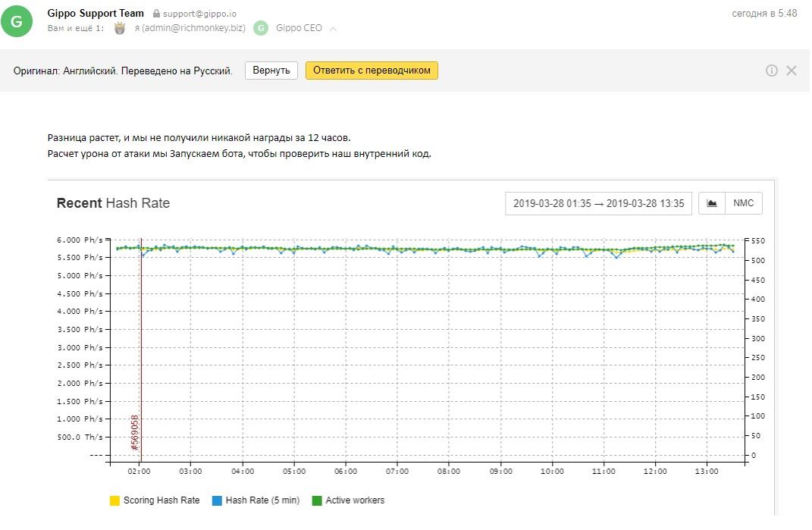Click the green G sender avatar
The image size is (812, 530).
[x=17, y=20]
